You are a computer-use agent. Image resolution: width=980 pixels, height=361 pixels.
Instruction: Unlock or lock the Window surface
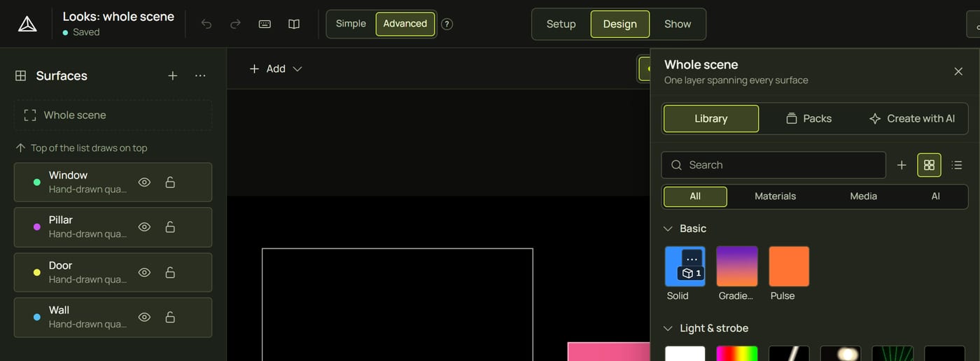(x=170, y=183)
